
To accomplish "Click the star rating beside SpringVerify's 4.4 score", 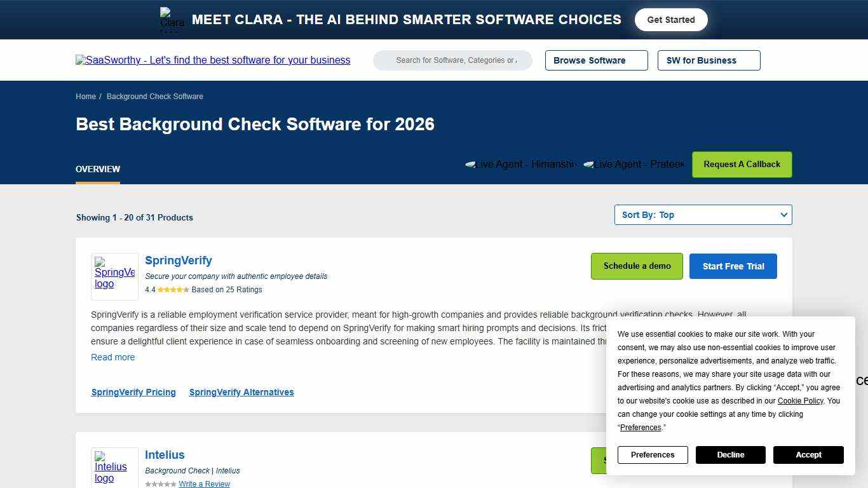I will [x=173, y=290].
